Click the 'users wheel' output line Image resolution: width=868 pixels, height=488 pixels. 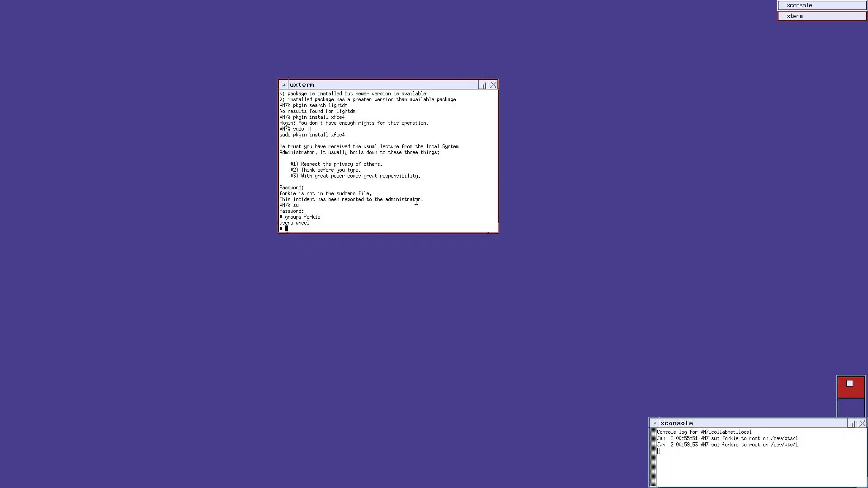click(x=294, y=223)
